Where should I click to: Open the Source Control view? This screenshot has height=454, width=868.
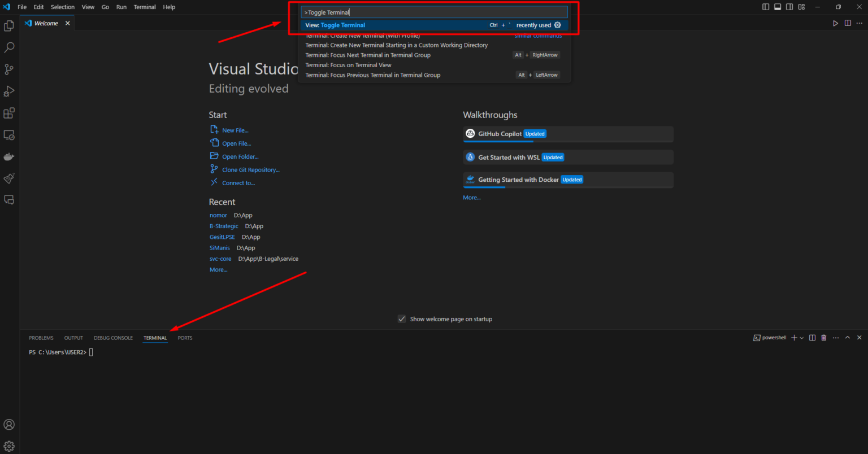pos(9,69)
